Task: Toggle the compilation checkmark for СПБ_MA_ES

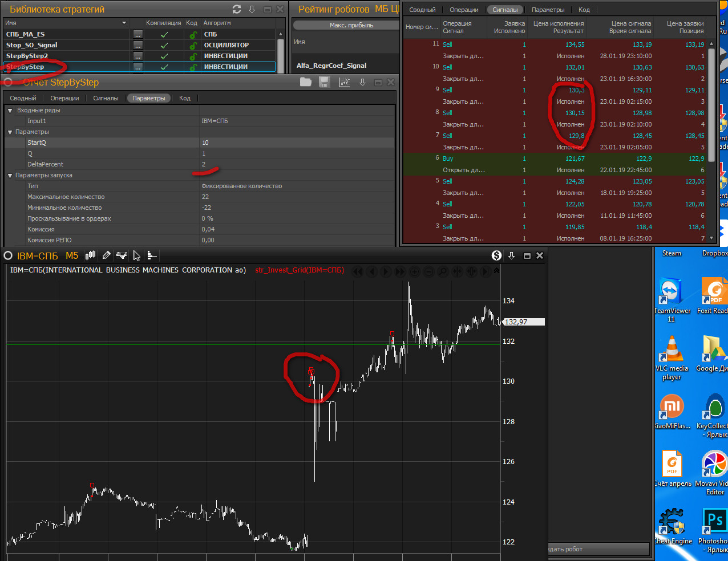Action: click(x=164, y=34)
